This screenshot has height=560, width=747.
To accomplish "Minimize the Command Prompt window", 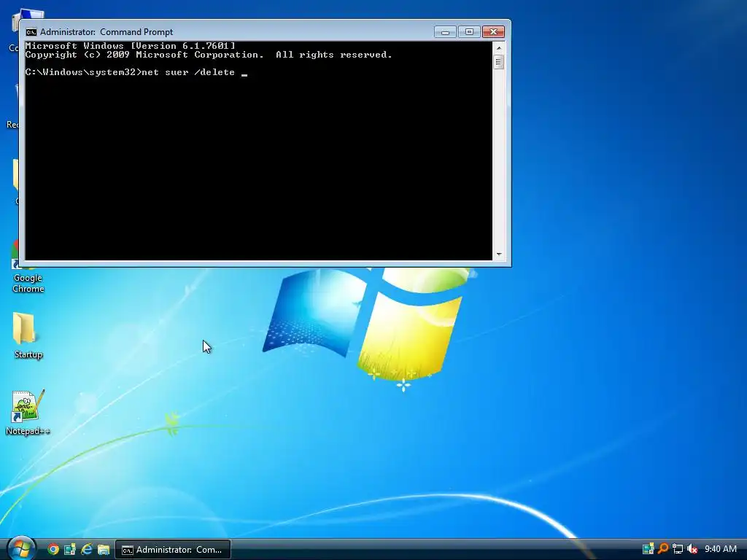I will click(x=445, y=32).
